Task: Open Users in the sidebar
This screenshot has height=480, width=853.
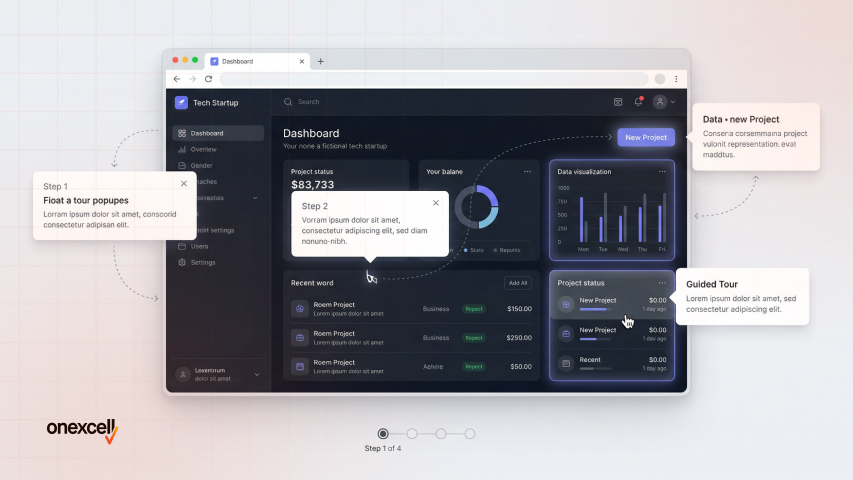Action: pyautogui.click(x=199, y=247)
